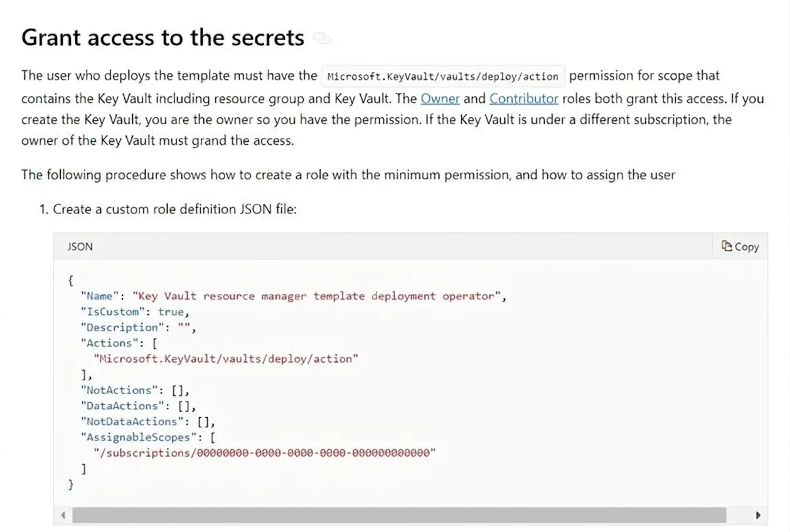This screenshot has width=790, height=532.
Task: Click the Grant access to the secrets heading
Action: point(163,38)
